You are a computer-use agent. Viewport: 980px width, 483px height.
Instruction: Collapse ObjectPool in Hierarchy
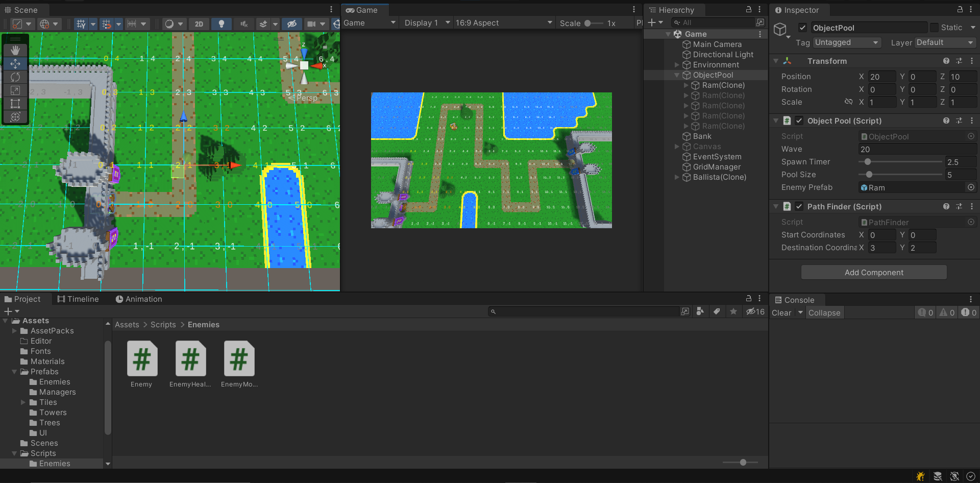[677, 75]
